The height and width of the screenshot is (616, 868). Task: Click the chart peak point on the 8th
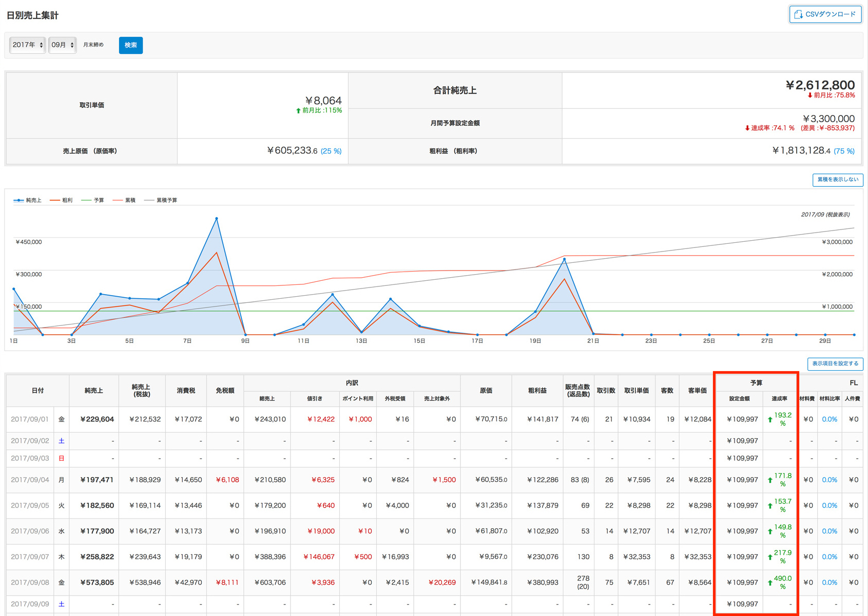(217, 219)
